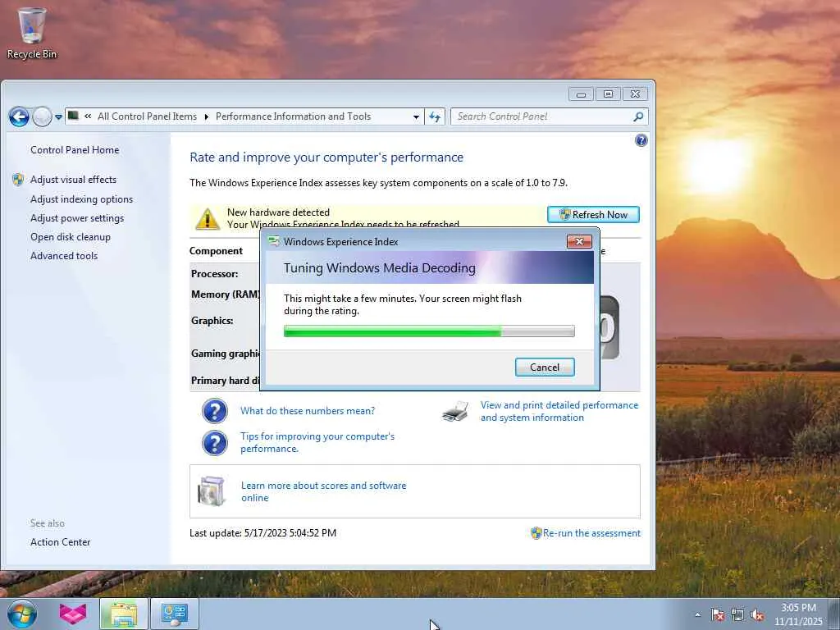Screen dimensions: 840x630
Task: Open the Action Center flag tray icon
Action: (x=718, y=614)
